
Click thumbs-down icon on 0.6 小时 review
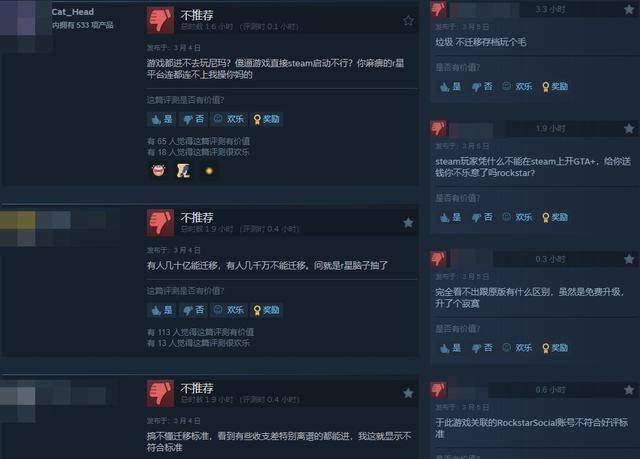(438, 390)
